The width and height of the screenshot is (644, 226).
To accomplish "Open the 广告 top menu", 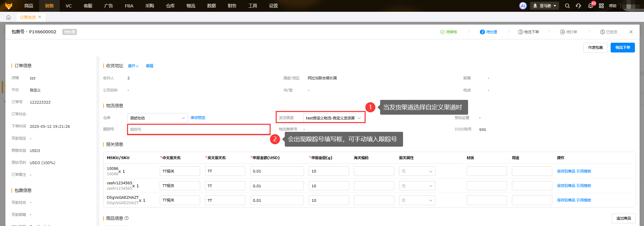I will coord(109,6).
